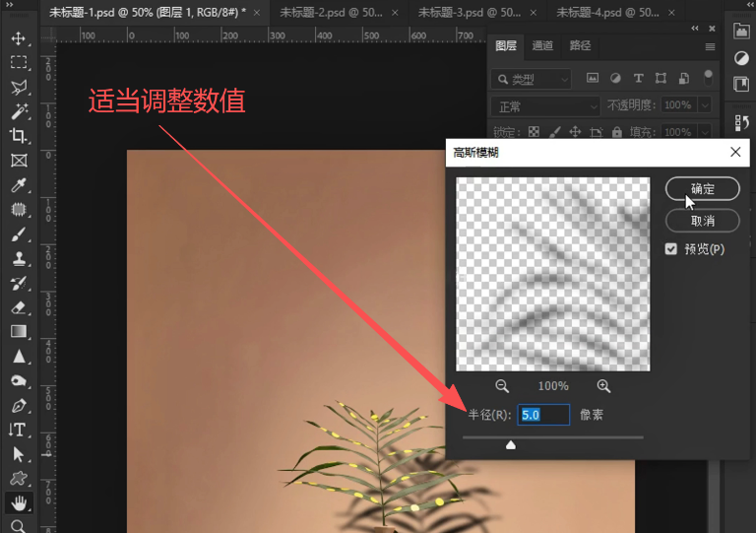
Task: Open the History panel icon
Action: (x=741, y=122)
